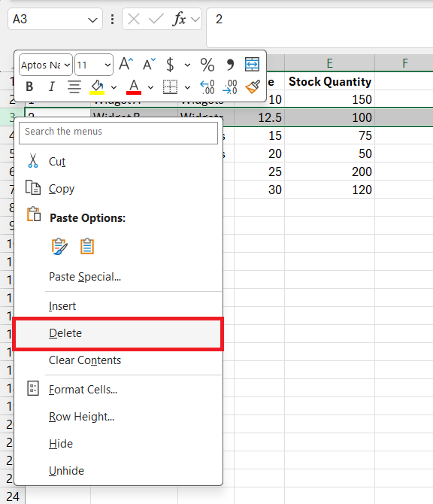433x504 pixels.
Task: Open the Name Box dropdown
Action: click(x=92, y=20)
